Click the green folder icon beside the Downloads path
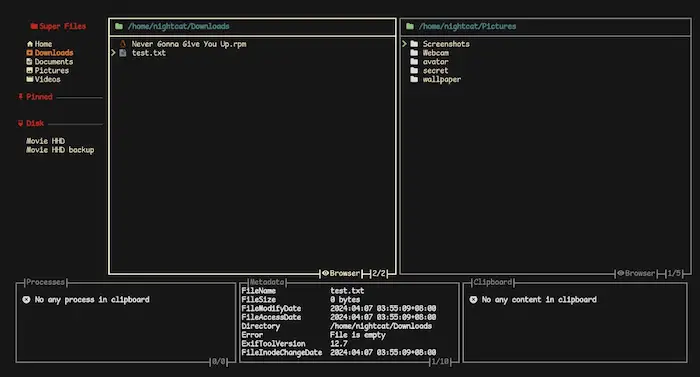Image resolution: width=700 pixels, height=377 pixels. point(119,26)
